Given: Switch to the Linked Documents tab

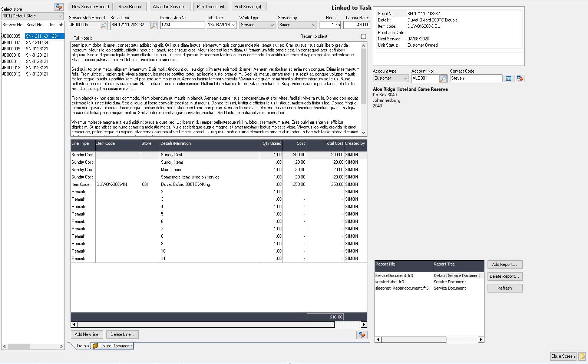Looking at the screenshot, I should pos(113,346).
